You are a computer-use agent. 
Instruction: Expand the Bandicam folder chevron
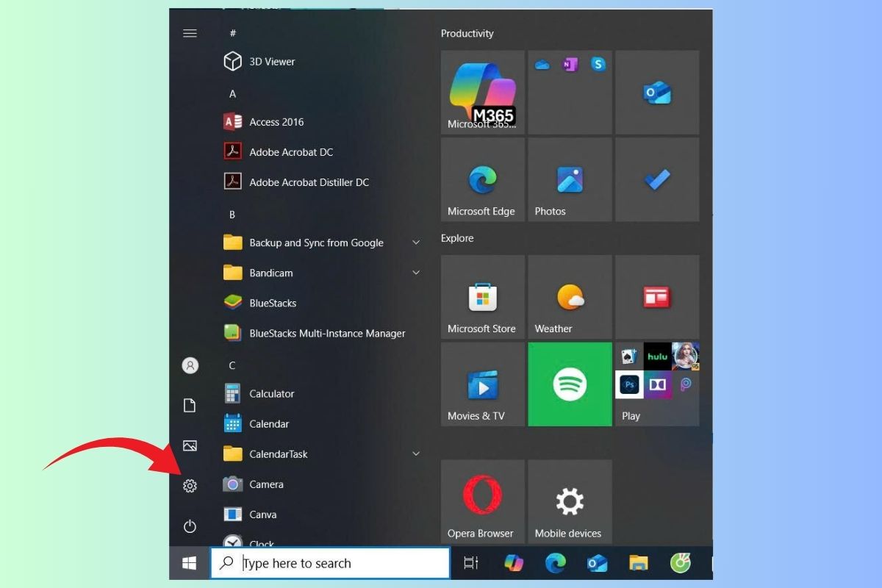pos(416,273)
